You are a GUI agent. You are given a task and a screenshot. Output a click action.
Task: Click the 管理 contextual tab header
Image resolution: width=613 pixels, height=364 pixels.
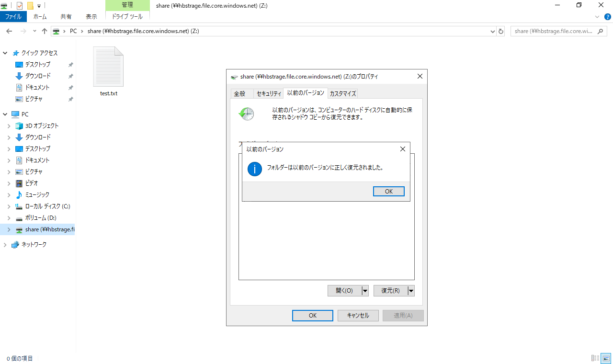(x=127, y=5)
